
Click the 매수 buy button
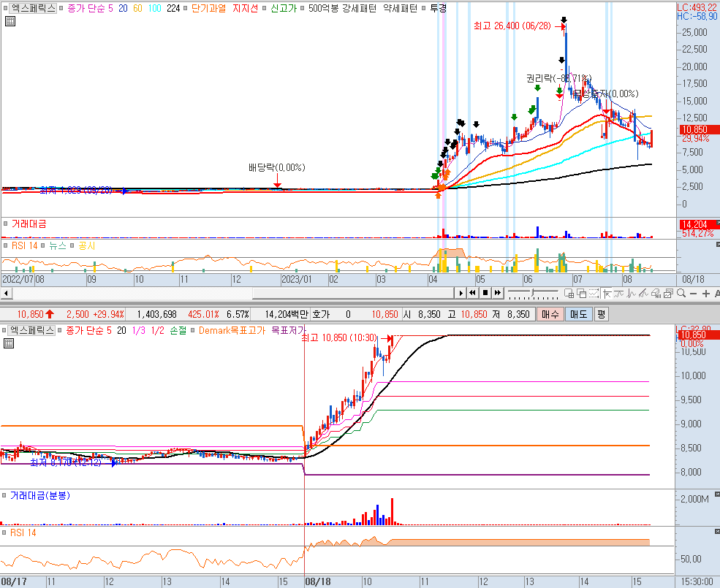[x=550, y=314]
